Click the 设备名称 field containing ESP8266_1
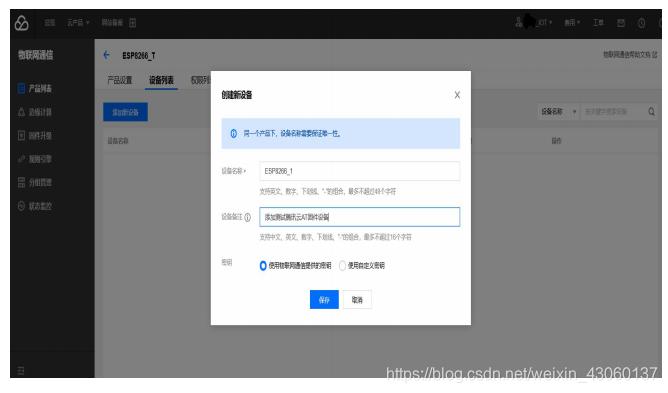This screenshot has height=393, width=668. (360, 171)
